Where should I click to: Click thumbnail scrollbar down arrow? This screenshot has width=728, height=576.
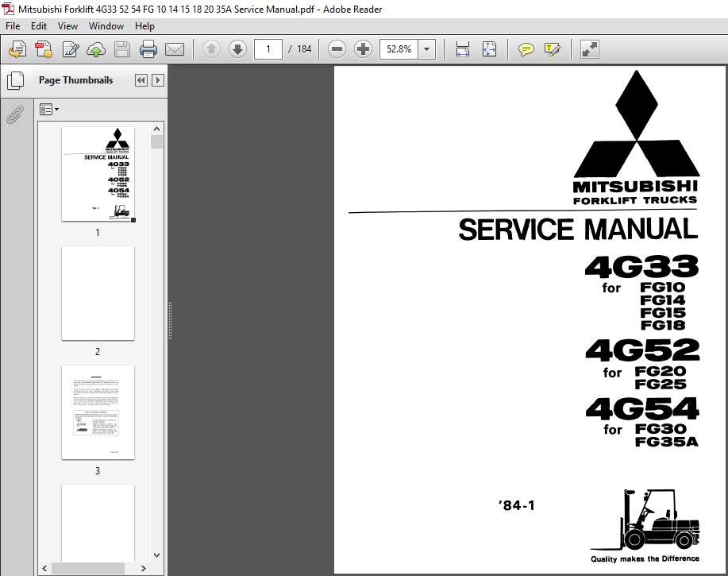point(157,555)
